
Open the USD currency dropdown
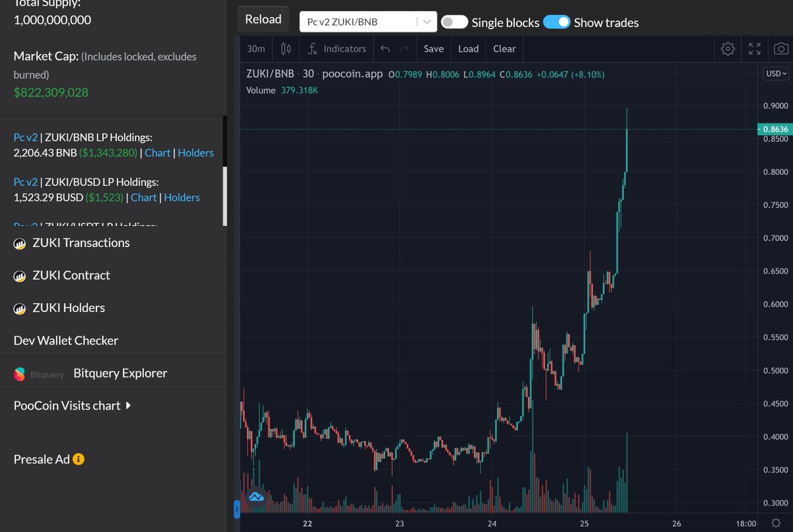click(x=776, y=74)
